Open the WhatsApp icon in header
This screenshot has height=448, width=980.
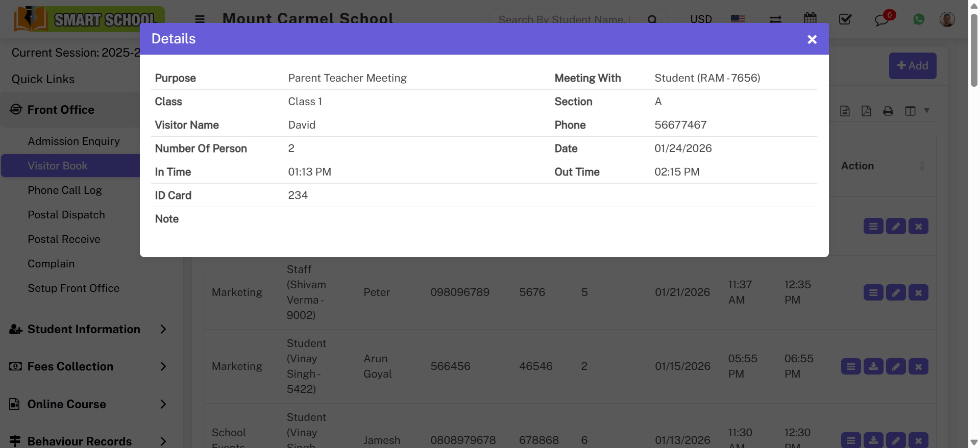click(919, 19)
